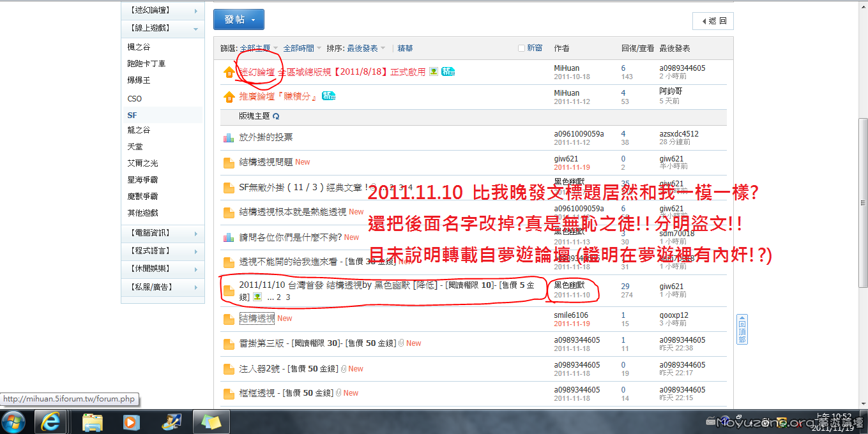Filter threads by 精華 link
Screen dimensions: 868x434
tap(405, 48)
